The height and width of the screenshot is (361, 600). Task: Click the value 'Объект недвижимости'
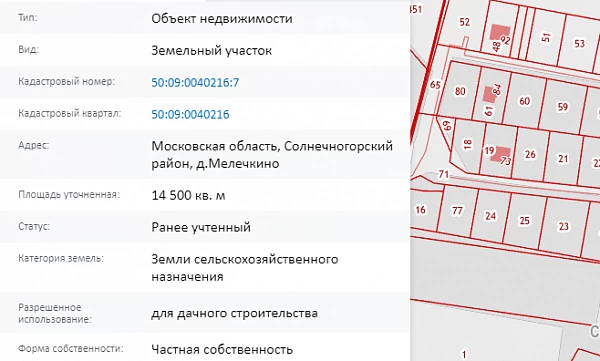pyautogui.click(x=222, y=18)
